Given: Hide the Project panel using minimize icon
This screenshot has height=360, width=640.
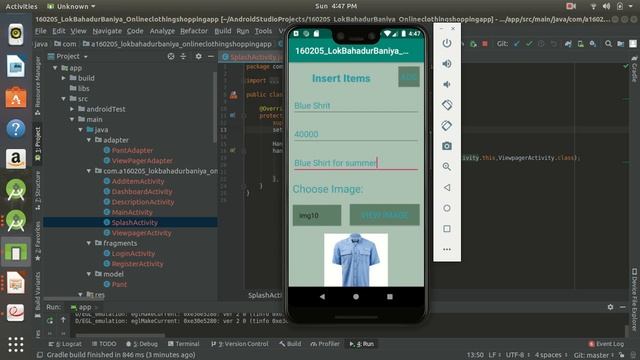Looking at the screenshot, I should [x=211, y=56].
